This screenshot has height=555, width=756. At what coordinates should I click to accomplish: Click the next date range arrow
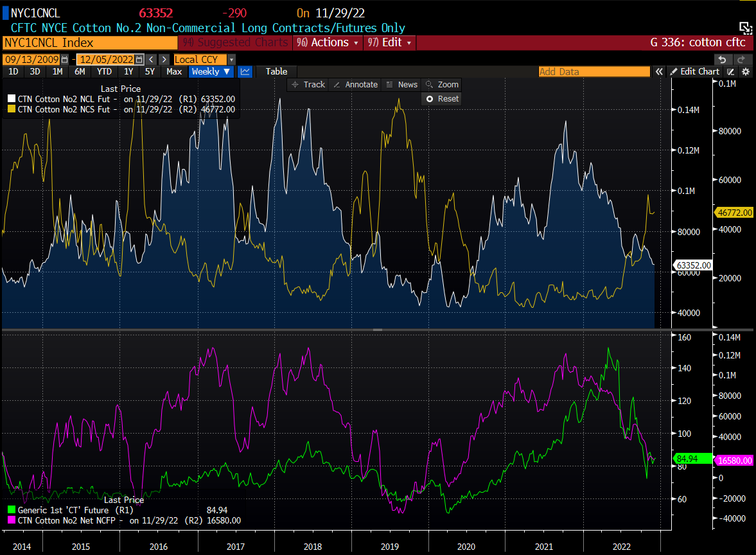click(x=164, y=60)
